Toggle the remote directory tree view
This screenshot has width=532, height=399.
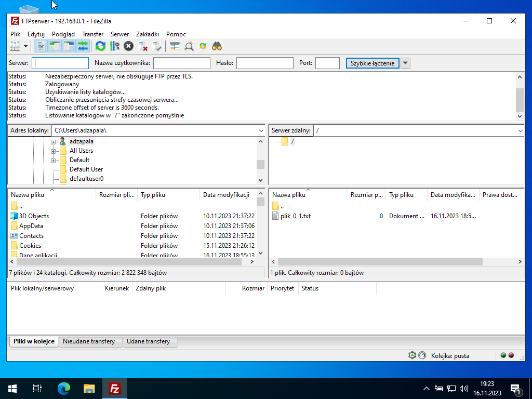click(69, 46)
